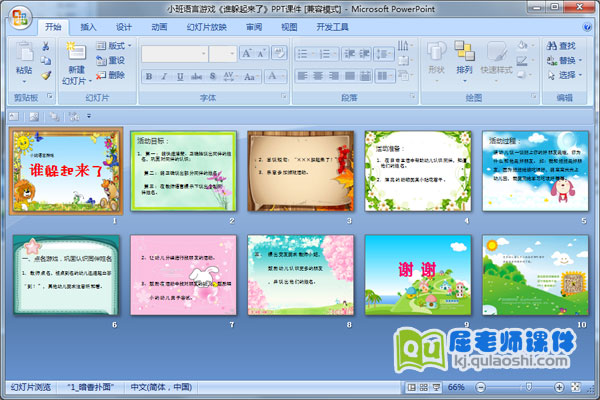Click the Reset (重设) button

pyautogui.click(x=110, y=60)
